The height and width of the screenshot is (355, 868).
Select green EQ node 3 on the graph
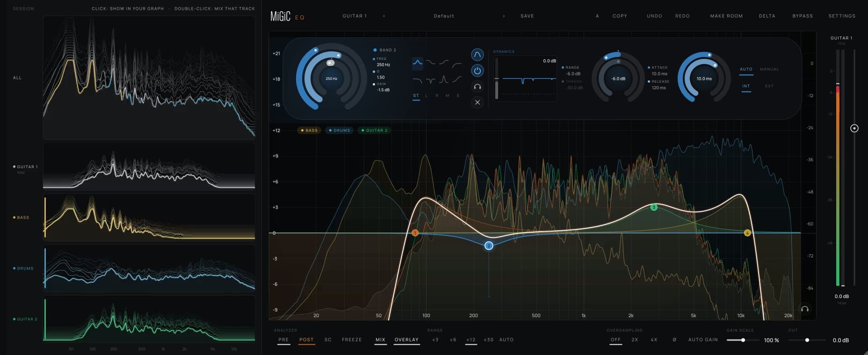tap(654, 207)
